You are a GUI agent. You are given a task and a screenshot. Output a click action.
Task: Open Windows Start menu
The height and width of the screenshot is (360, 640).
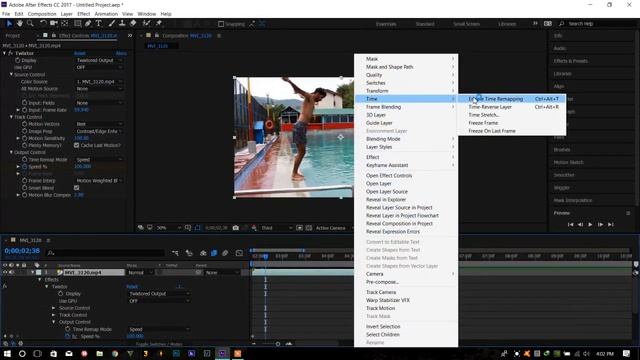click(7, 353)
